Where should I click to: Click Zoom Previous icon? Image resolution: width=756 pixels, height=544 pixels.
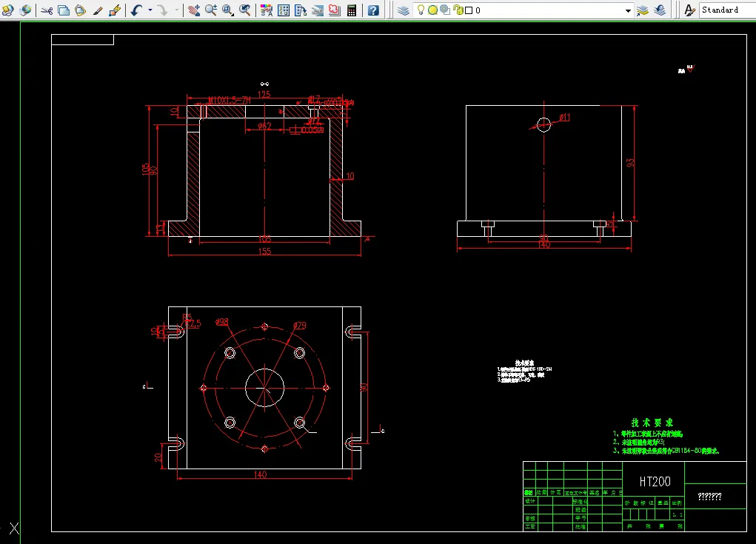coord(245,10)
